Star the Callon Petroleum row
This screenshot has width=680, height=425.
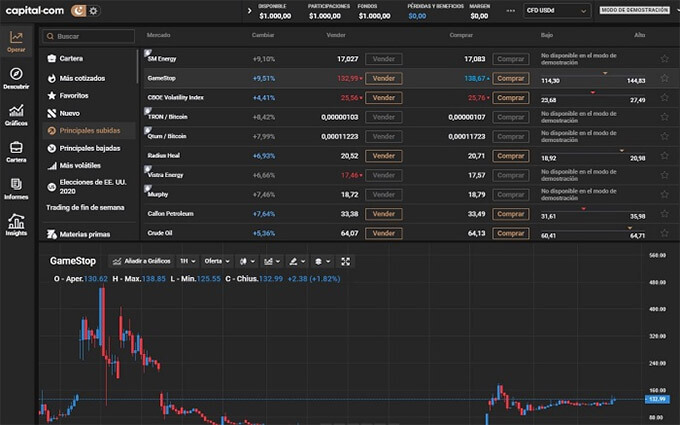(664, 213)
